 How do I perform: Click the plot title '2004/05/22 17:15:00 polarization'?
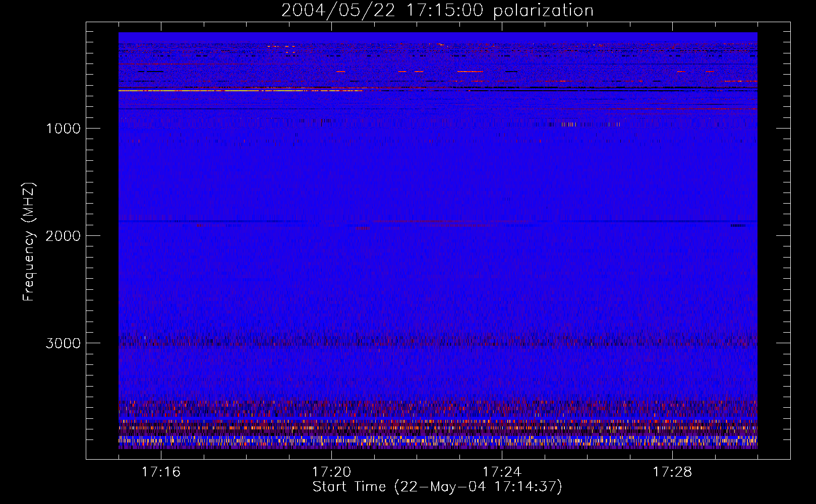pyautogui.click(x=437, y=10)
